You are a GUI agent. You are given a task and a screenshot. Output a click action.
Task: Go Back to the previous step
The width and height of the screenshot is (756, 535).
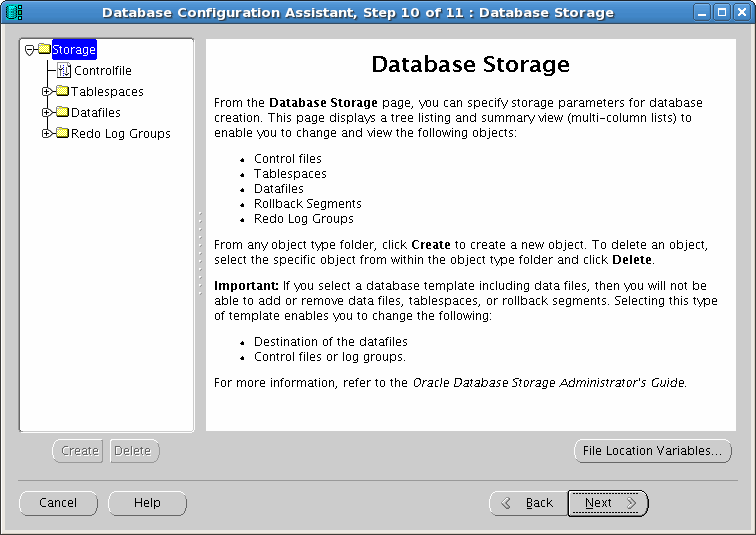click(x=527, y=503)
